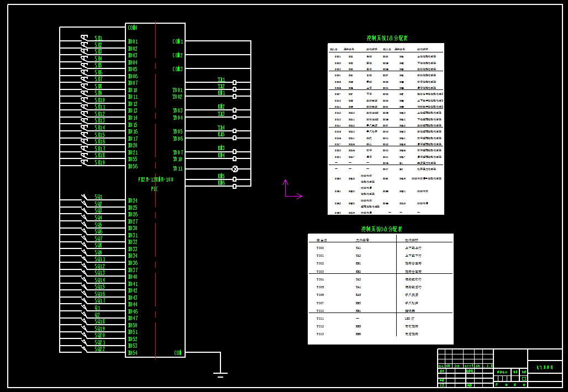Screen dimensions: 568x392
Task: Select the pushbutton contact symbol beside SB1
Action: point(84,38)
